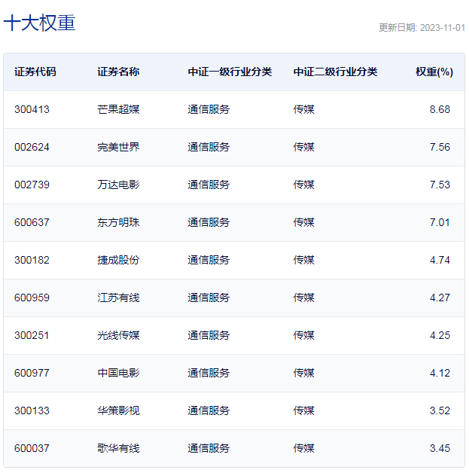Click security code 300413
The width and height of the screenshot is (469, 476).
coord(32,109)
